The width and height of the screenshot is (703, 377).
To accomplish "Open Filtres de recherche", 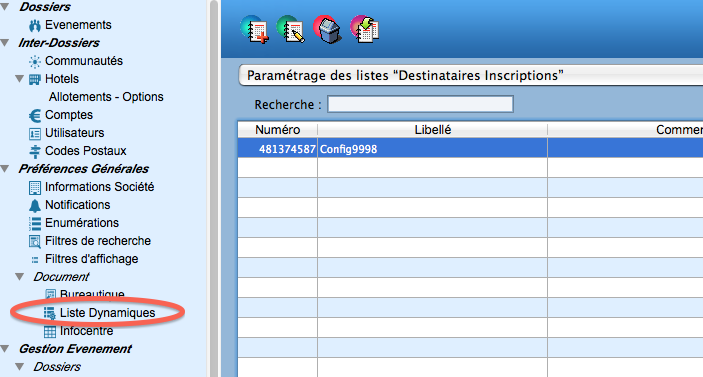I will [x=98, y=241].
